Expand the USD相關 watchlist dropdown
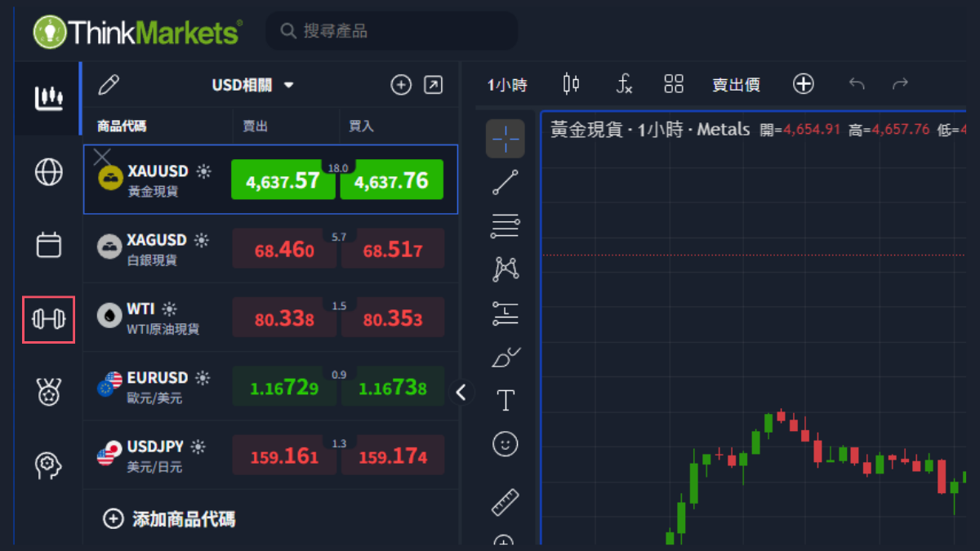980x551 pixels. [x=253, y=85]
